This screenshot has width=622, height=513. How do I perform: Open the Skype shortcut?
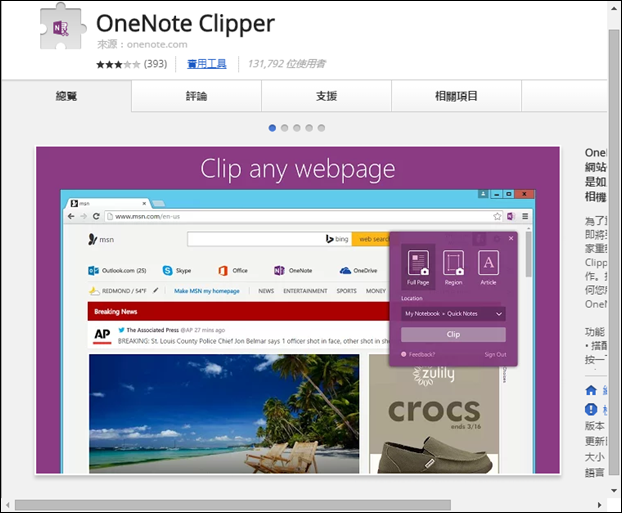[x=177, y=271]
